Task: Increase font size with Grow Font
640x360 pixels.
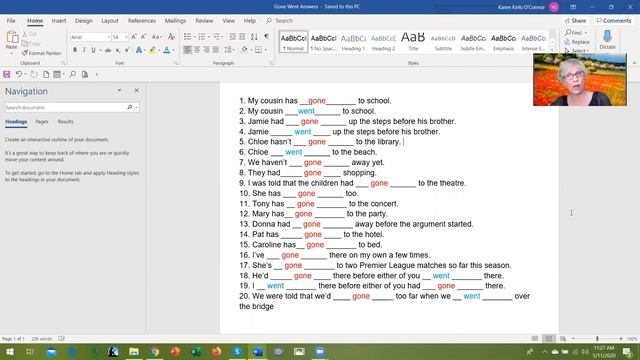Action: (x=134, y=37)
